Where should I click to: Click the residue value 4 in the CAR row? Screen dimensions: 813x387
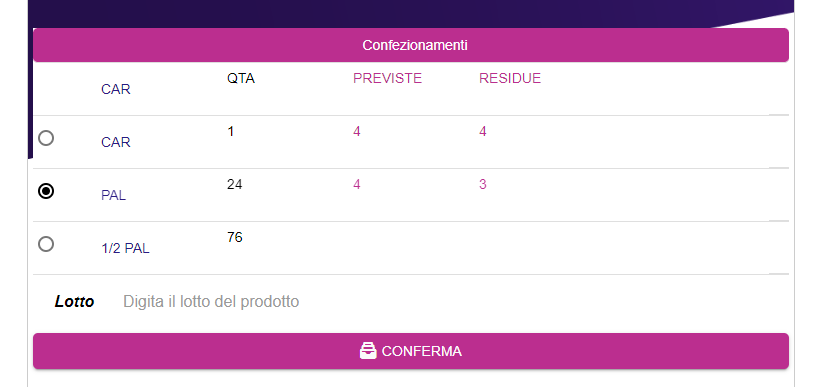click(x=483, y=131)
